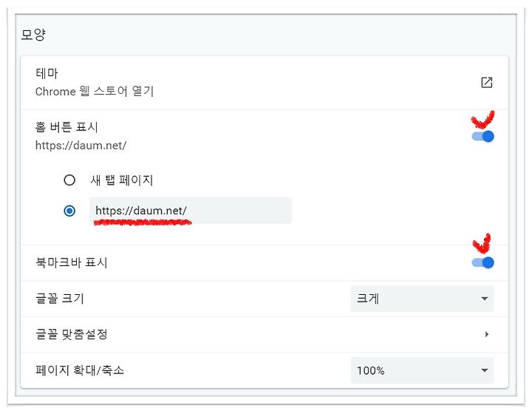Click the 새 탭 페이지 option label
532x411 pixels.
pos(122,180)
